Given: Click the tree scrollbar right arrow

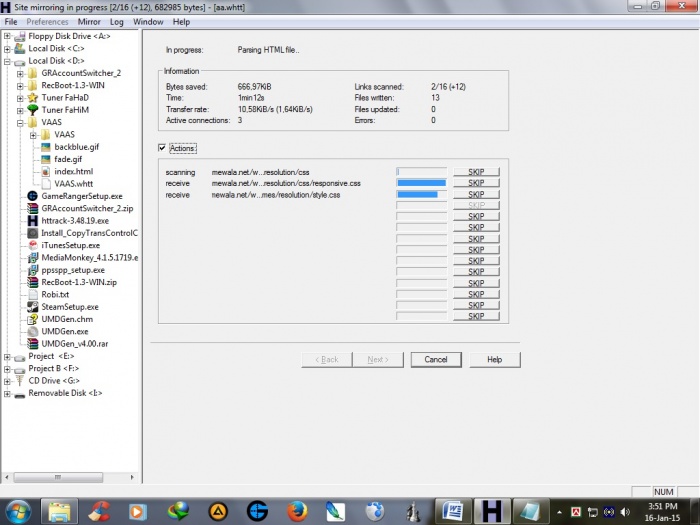Looking at the screenshot, I should (x=132, y=477).
